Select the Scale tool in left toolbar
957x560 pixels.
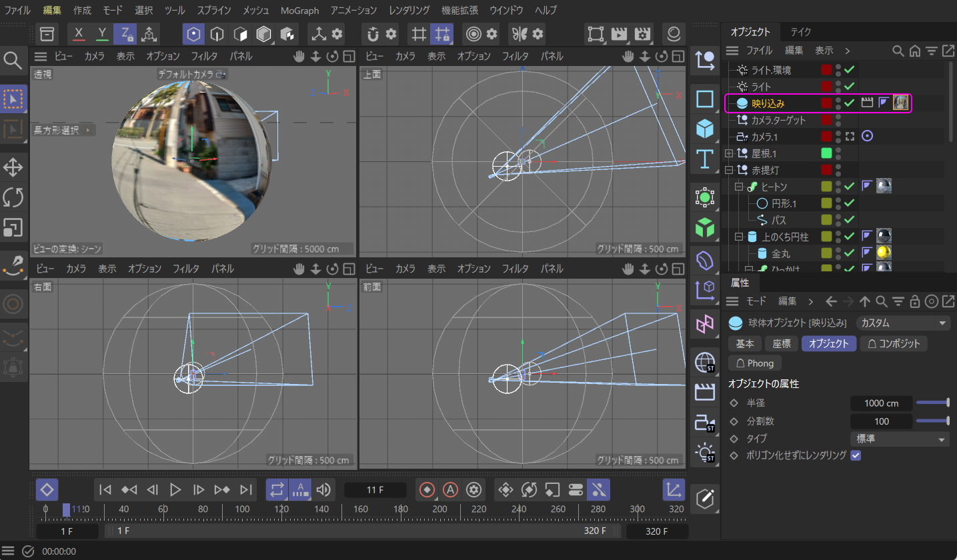[x=13, y=227]
